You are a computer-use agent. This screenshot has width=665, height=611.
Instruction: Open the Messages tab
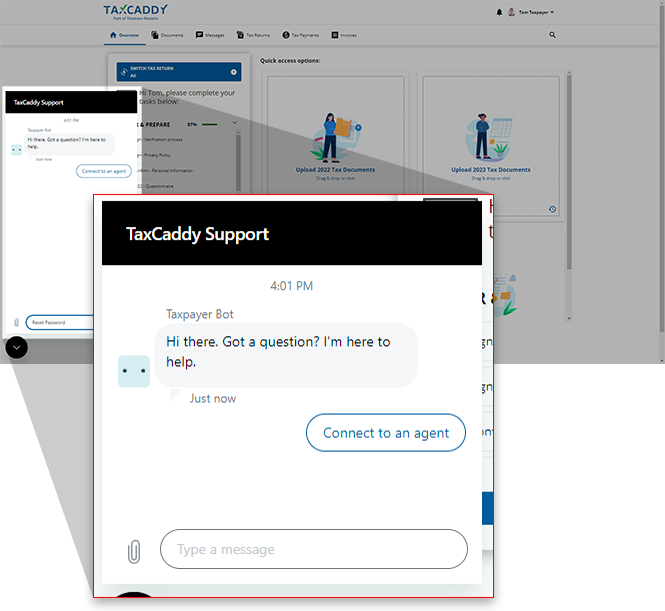point(210,35)
